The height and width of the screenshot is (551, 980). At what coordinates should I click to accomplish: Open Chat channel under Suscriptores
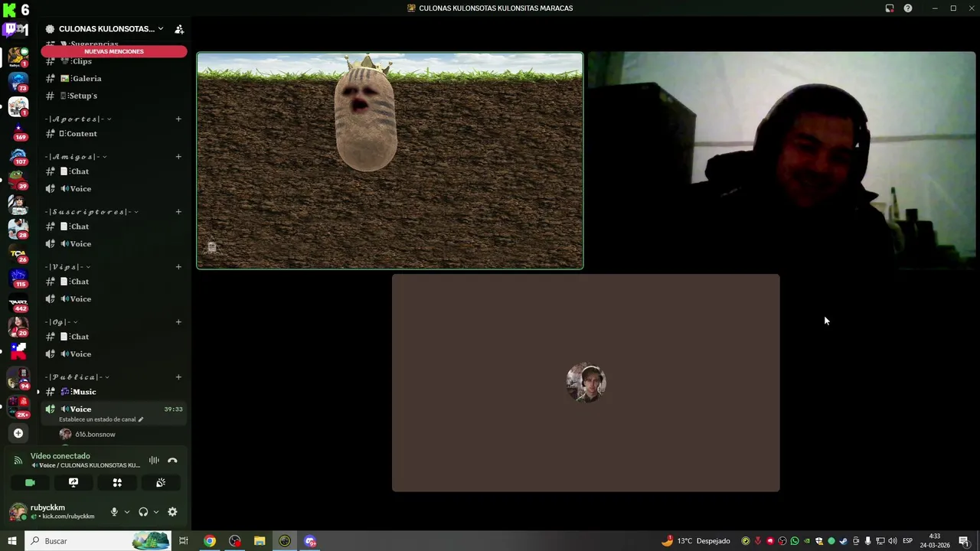point(114,227)
